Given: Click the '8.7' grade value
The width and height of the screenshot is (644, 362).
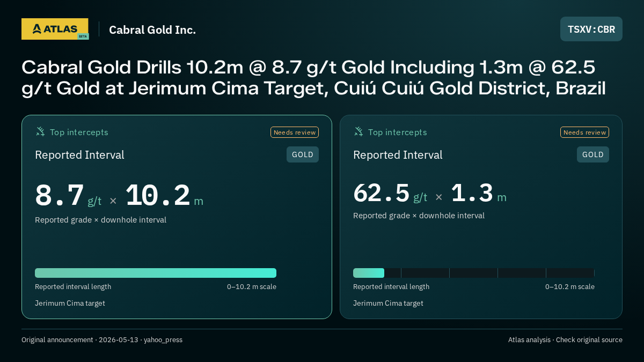Looking at the screenshot, I should pyautogui.click(x=60, y=196).
